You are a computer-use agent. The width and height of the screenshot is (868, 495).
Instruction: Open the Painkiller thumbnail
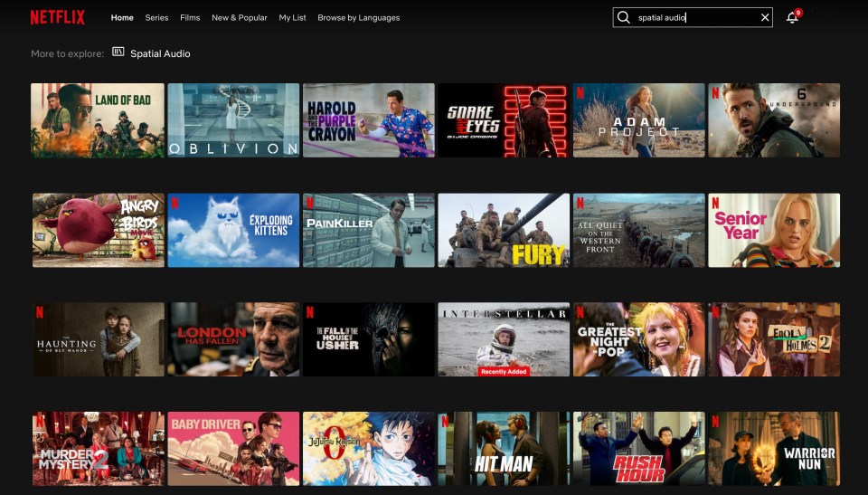pyautogui.click(x=369, y=230)
